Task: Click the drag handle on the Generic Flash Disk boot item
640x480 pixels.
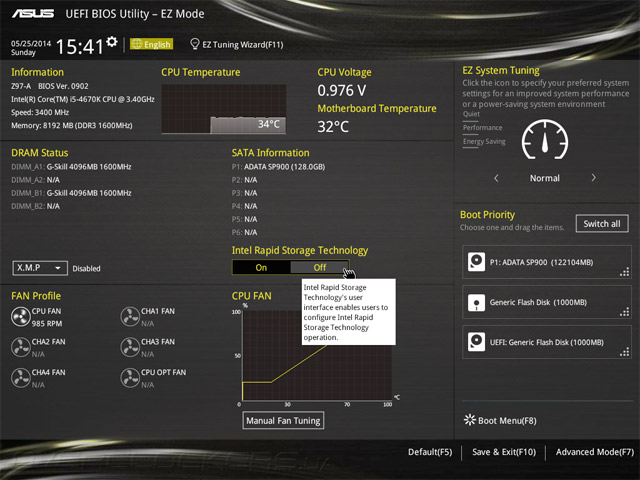Action: pos(624,312)
